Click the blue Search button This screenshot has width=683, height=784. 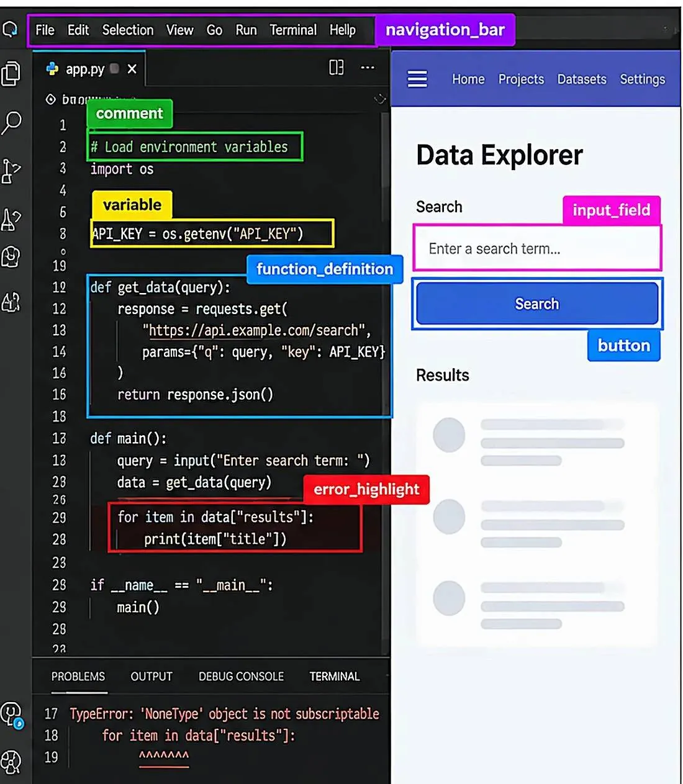tap(537, 304)
